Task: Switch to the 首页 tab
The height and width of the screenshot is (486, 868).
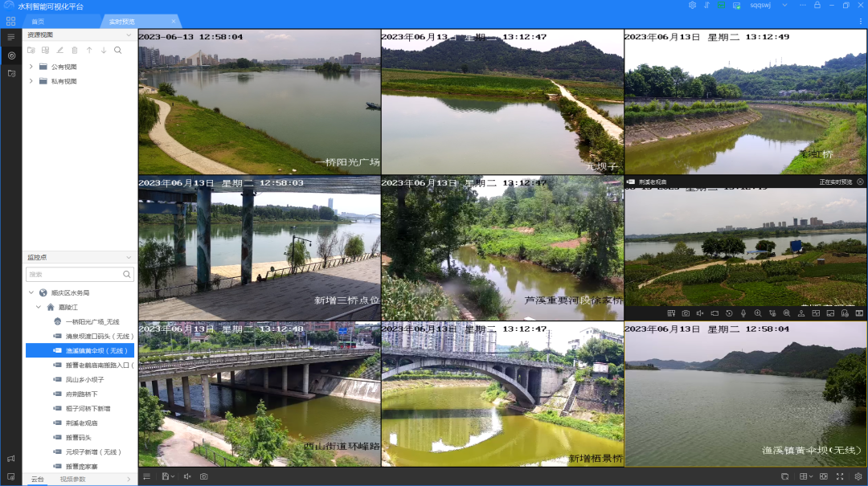Action: pos(38,21)
